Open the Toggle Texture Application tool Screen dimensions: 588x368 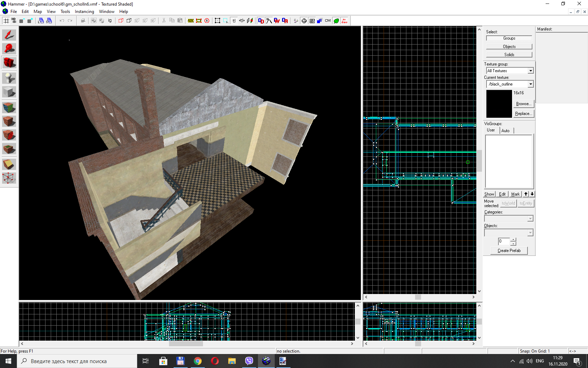point(9,108)
